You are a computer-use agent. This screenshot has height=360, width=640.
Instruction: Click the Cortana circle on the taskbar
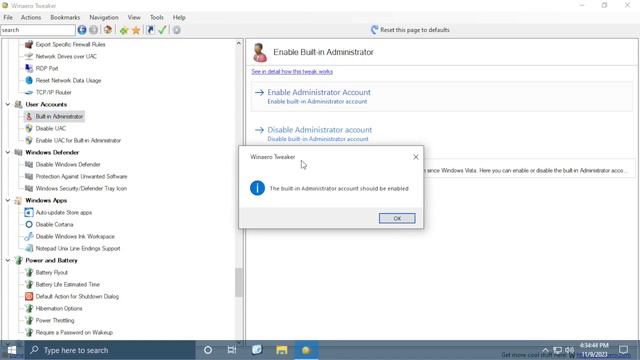(x=208, y=350)
